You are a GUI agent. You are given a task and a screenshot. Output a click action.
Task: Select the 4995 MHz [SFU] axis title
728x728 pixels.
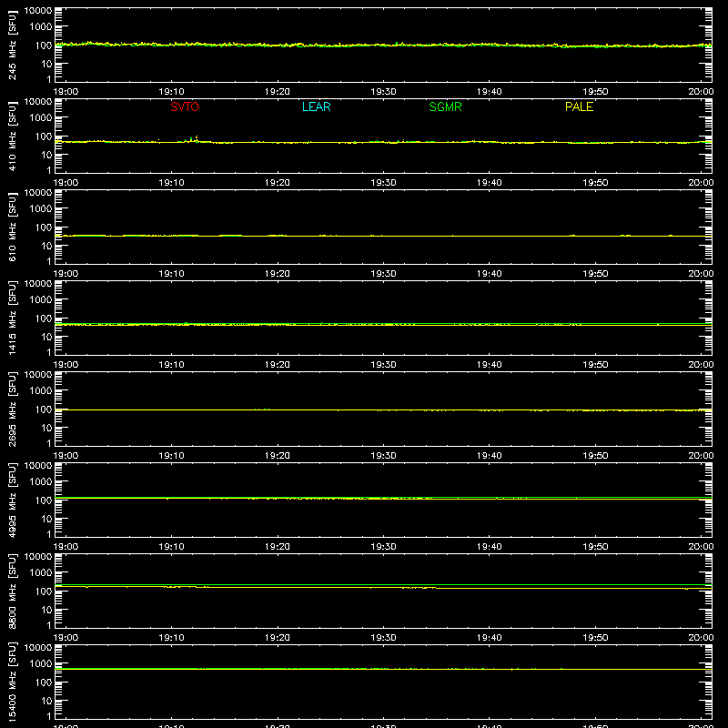point(13,500)
